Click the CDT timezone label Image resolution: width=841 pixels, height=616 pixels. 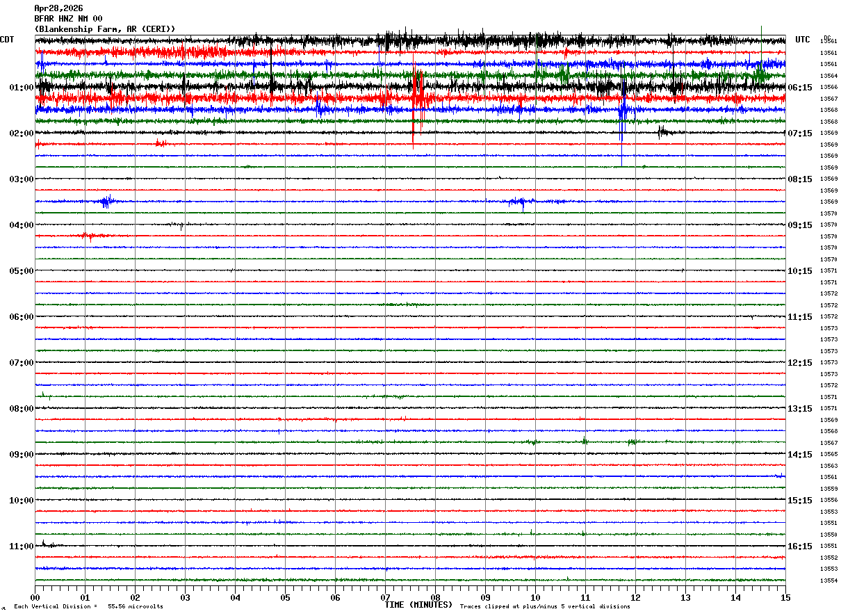[x=7, y=40]
